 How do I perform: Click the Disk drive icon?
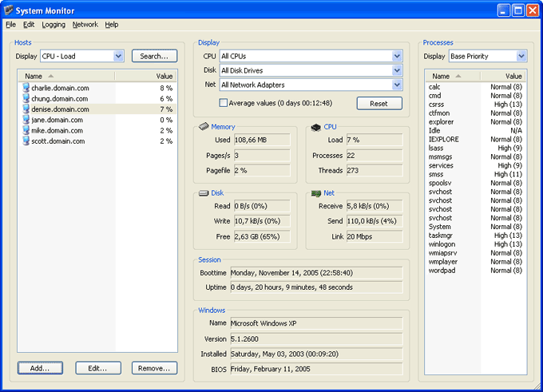tap(204, 193)
